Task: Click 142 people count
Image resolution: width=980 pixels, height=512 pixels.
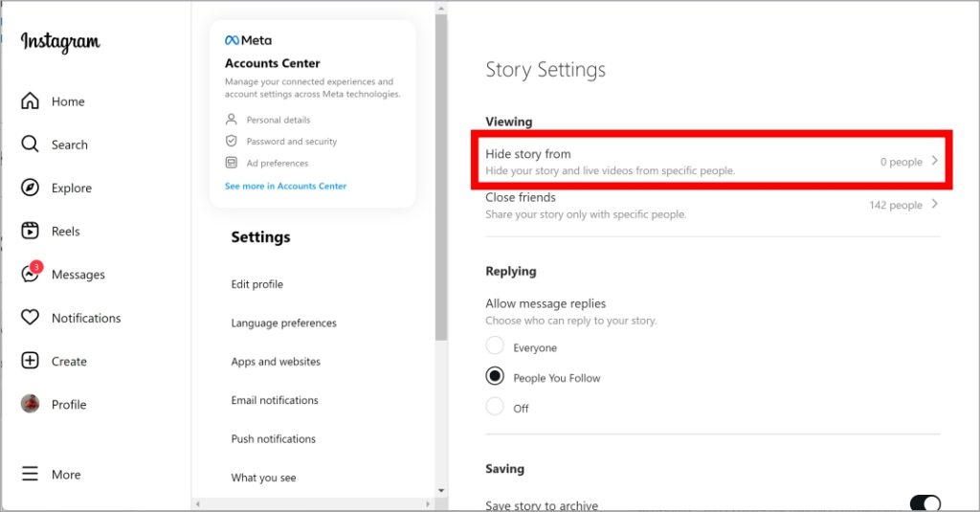Action: pos(896,205)
